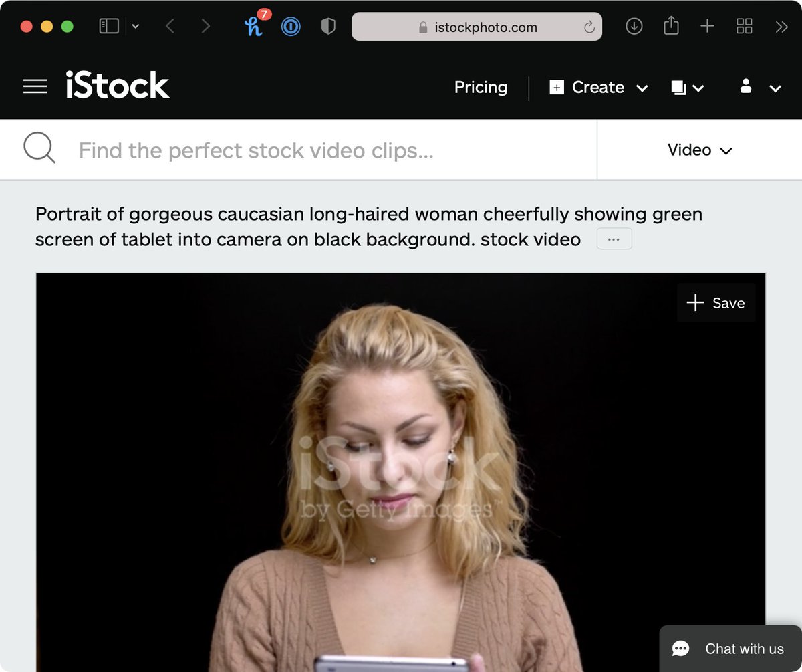802x672 pixels.
Task: Go back with Safari's back arrow
Action: 170,26
